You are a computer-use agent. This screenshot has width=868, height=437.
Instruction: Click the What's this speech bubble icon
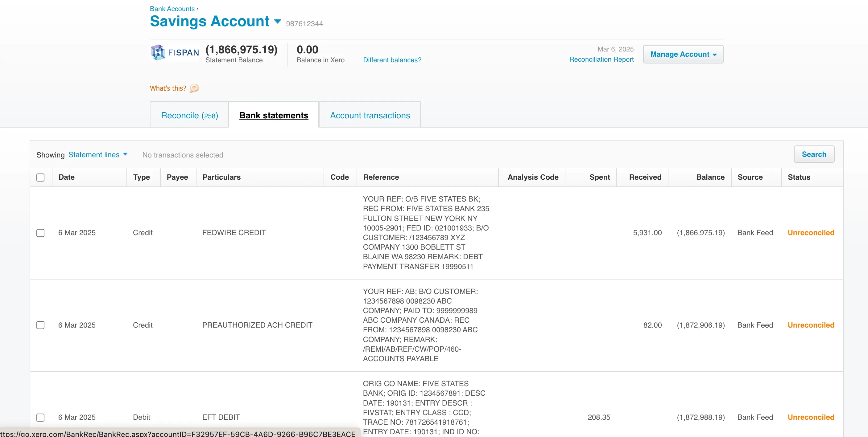pyautogui.click(x=194, y=88)
